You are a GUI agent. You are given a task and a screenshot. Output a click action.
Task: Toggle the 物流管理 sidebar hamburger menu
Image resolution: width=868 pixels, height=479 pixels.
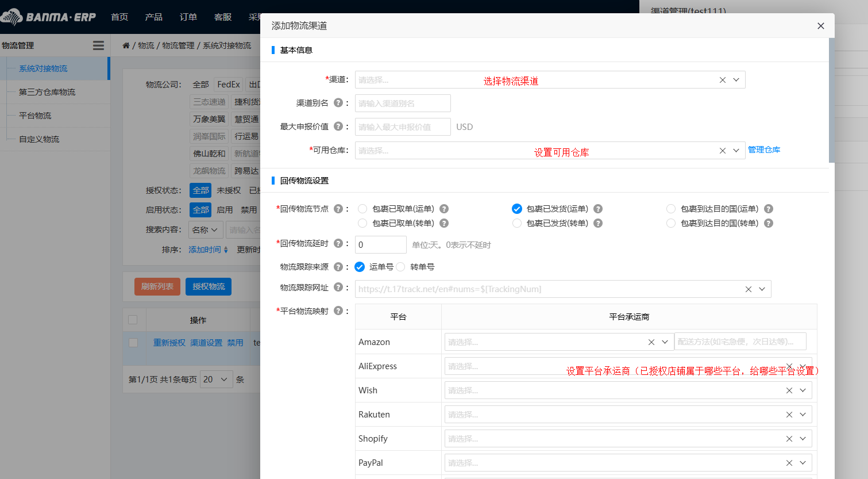click(98, 45)
